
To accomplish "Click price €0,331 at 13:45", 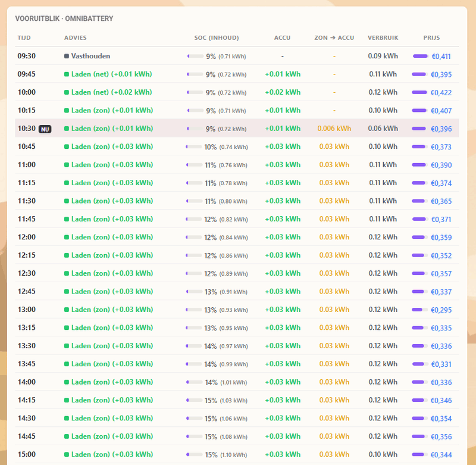I will click(x=441, y=364).
